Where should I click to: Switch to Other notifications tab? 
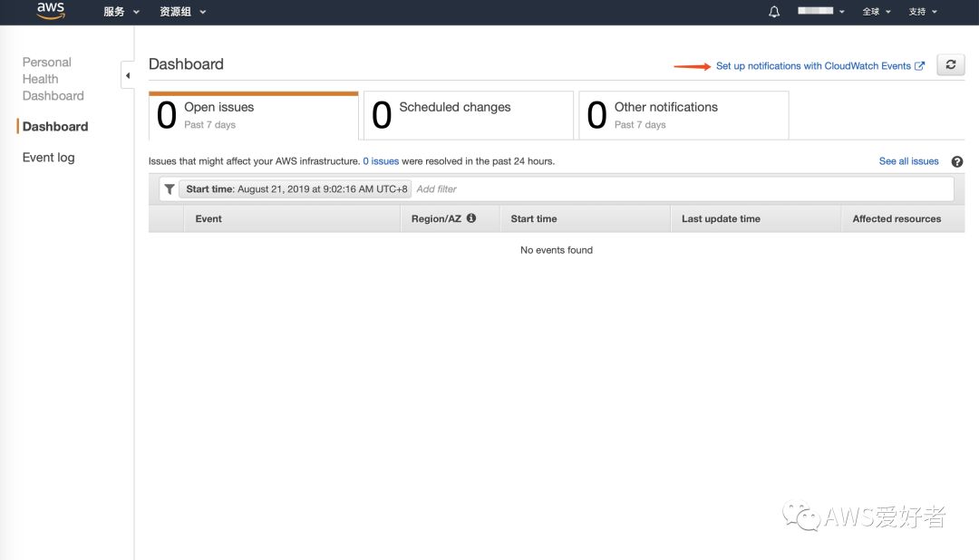tap(683, 115)
